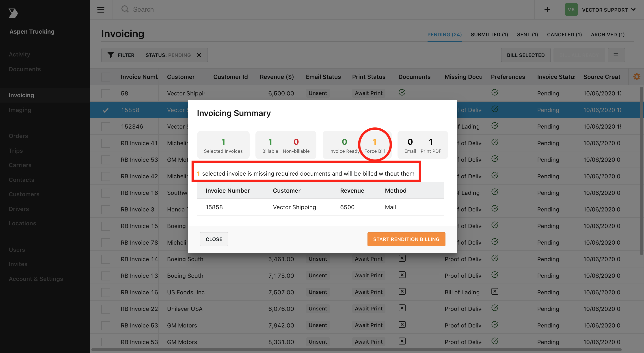Open list options menu icon

point(616,55)
